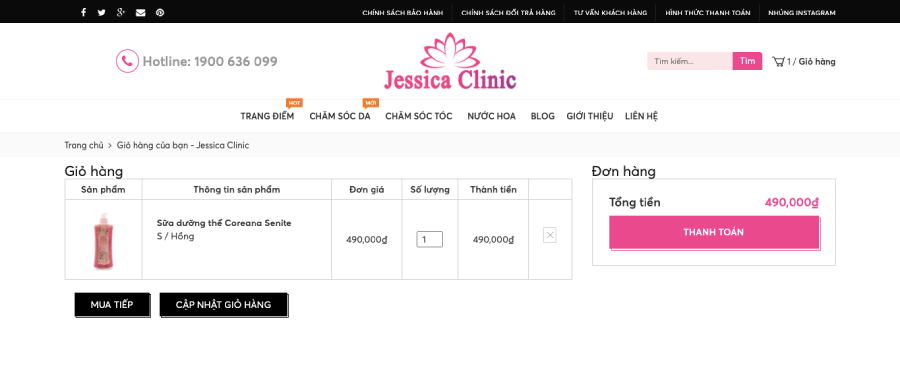This screenshot has width=900, height=387.
Task: Click the Đơn hàng heading
Action: point(624,171)
